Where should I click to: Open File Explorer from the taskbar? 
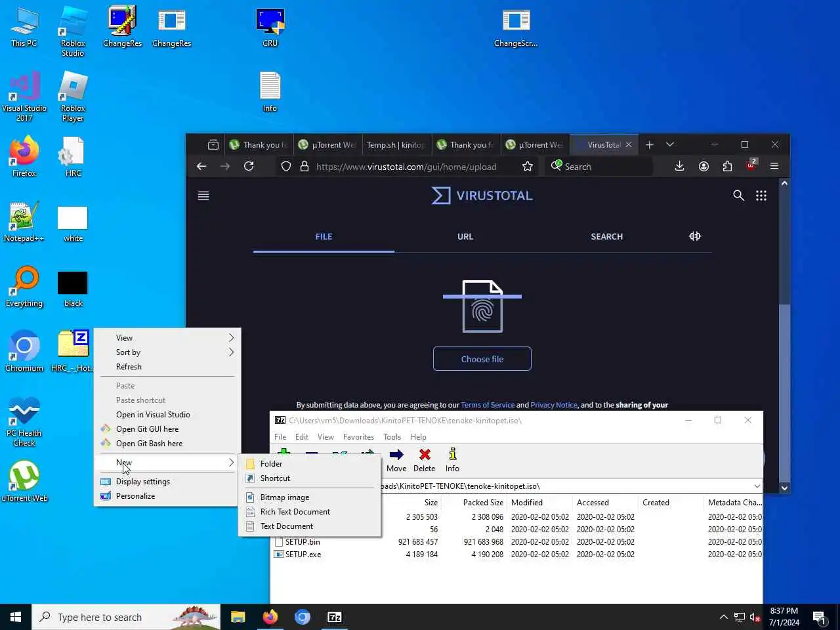(x=238, y=617)
